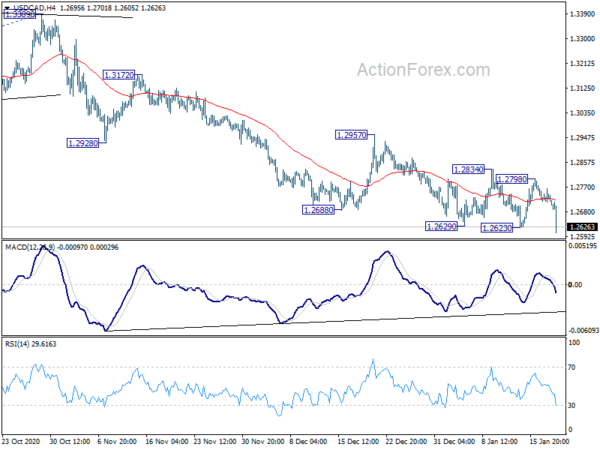The height and width of the screenshot is (450, 600).
Task: Click the 22 Dec 20:00 date label
Action: [406, 441]
